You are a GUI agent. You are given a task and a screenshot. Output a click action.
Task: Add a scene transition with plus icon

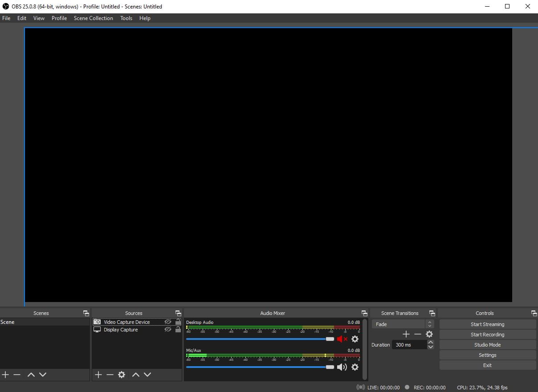406,334
